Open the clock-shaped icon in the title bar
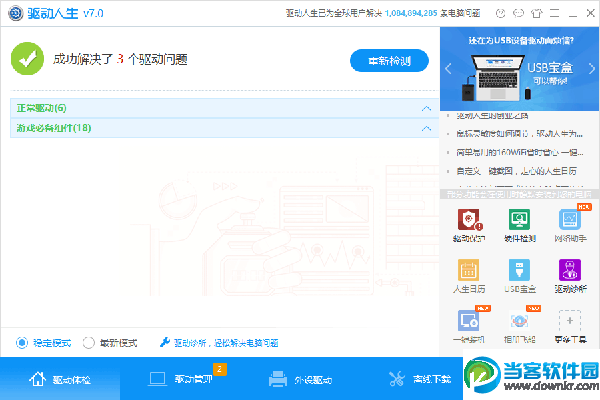Image resolution: width=600 pixels, height=400 pixels. tap(500, 13)
